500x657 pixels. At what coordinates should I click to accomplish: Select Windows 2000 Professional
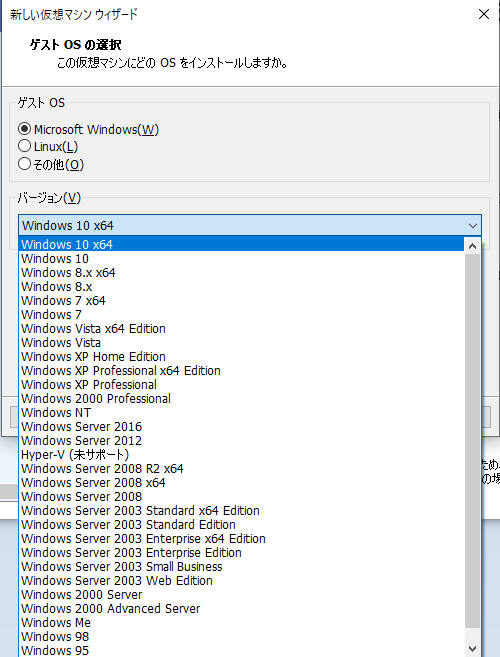pyautogui.click(x=242, y=398)
